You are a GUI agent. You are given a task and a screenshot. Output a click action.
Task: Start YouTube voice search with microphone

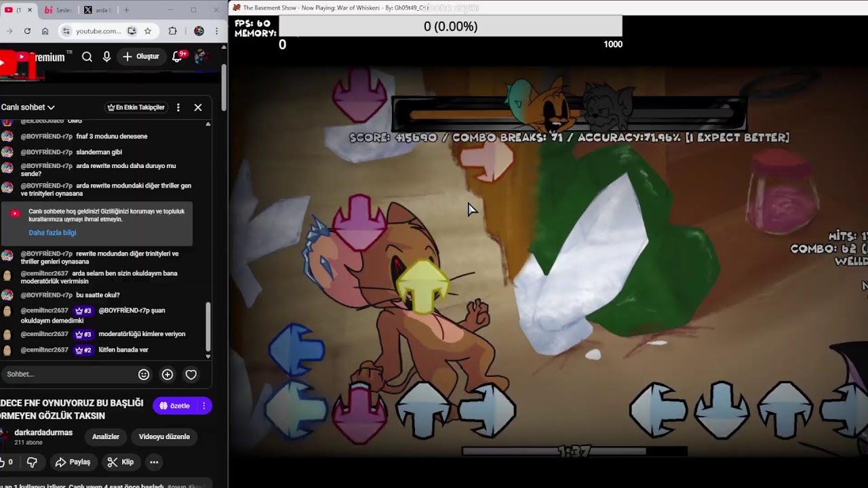(106, 57)
